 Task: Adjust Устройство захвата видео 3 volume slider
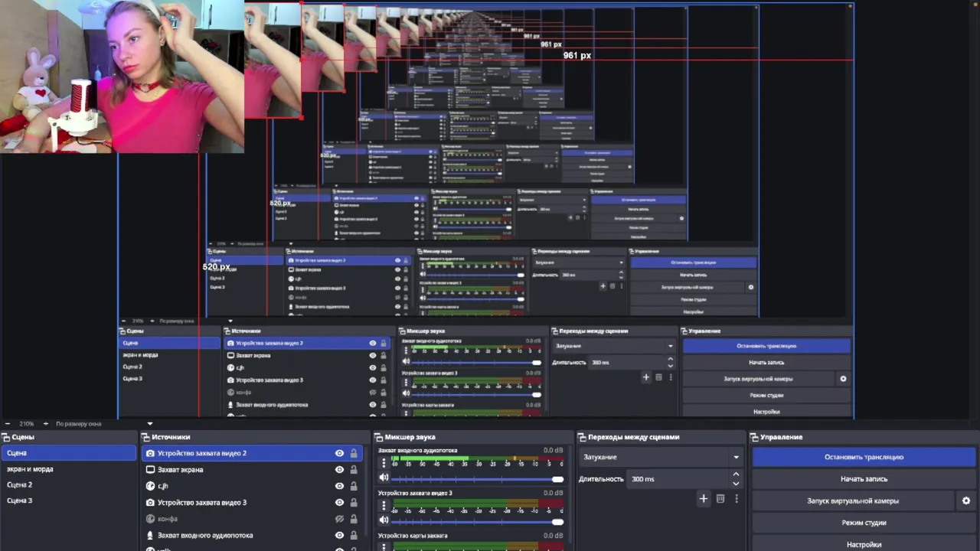pos(478,522)
